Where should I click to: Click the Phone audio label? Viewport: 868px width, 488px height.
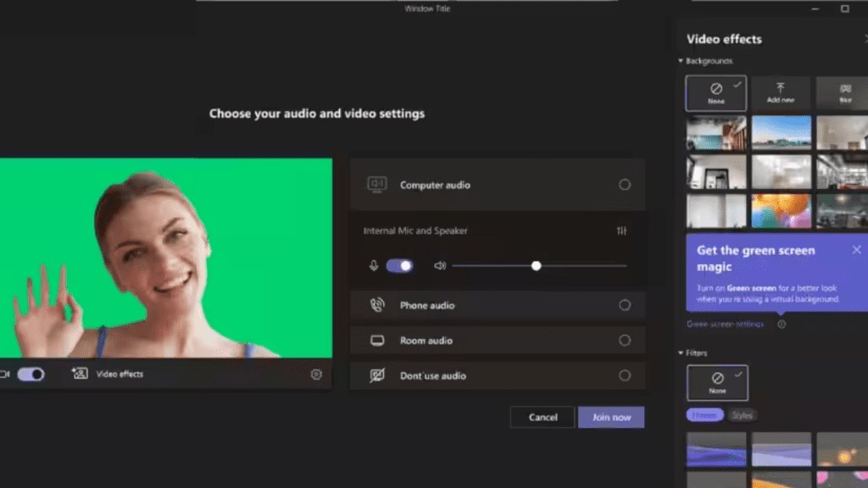[x=427, y=305]
